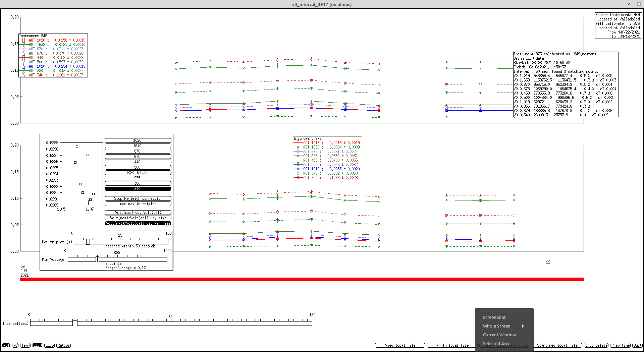Click AOT 1639 entry in Instrument 949 legend

click(53, 45)
